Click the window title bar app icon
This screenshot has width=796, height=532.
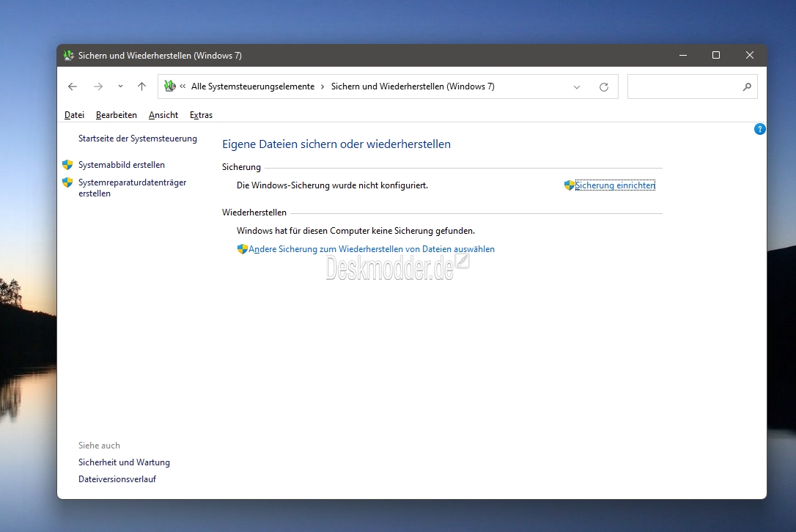[69, 56]
